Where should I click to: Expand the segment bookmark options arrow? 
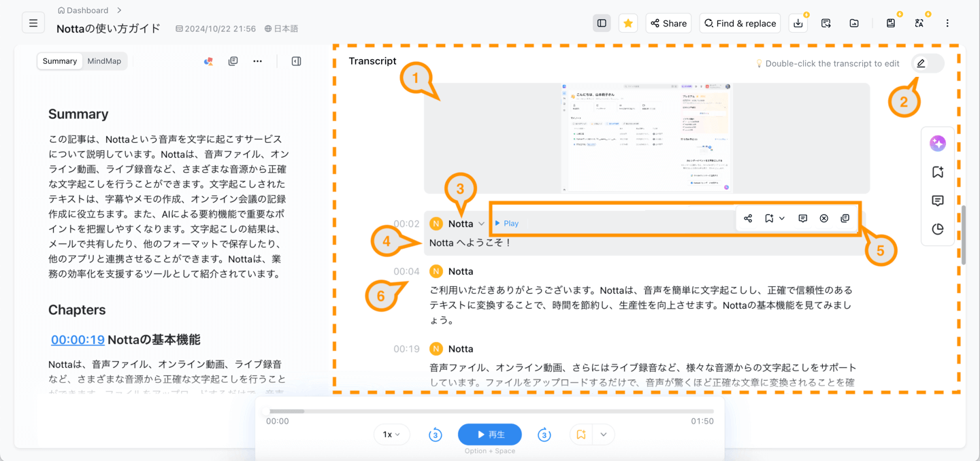point(782,218)
